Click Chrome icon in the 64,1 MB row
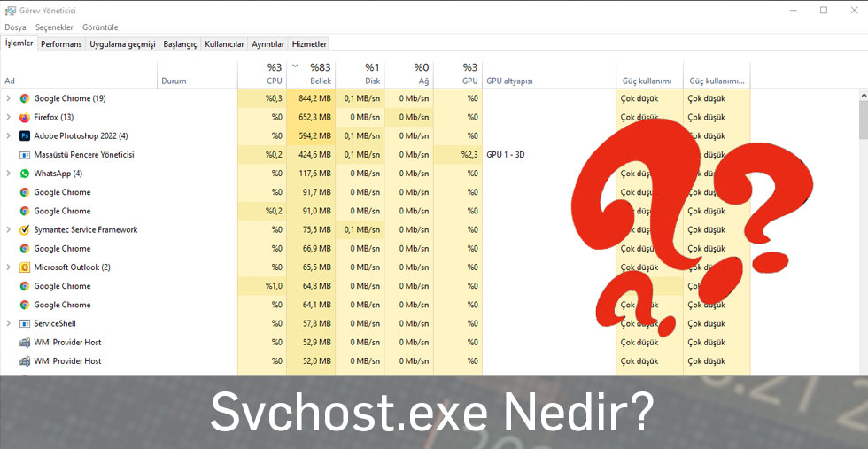Image resolution: width=868 pixels, height=449 pixels. (25, 305)
